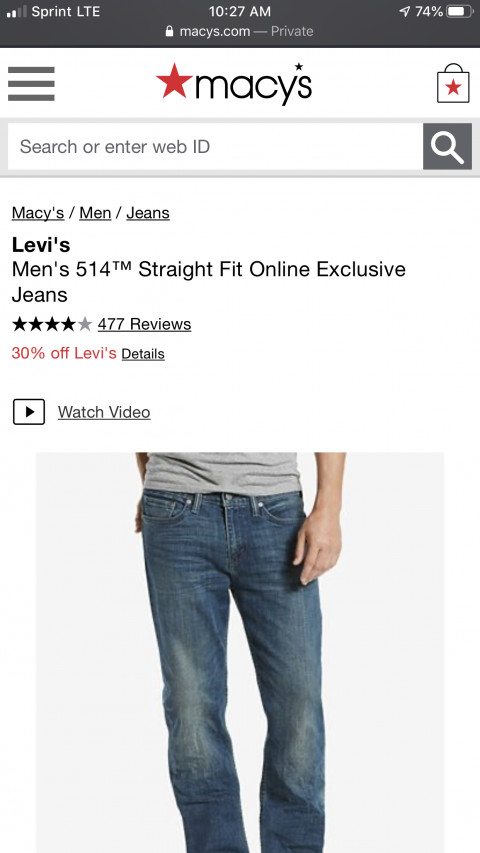
Task: Go to Macy's breadcrumb link
Action: (38, 213)
